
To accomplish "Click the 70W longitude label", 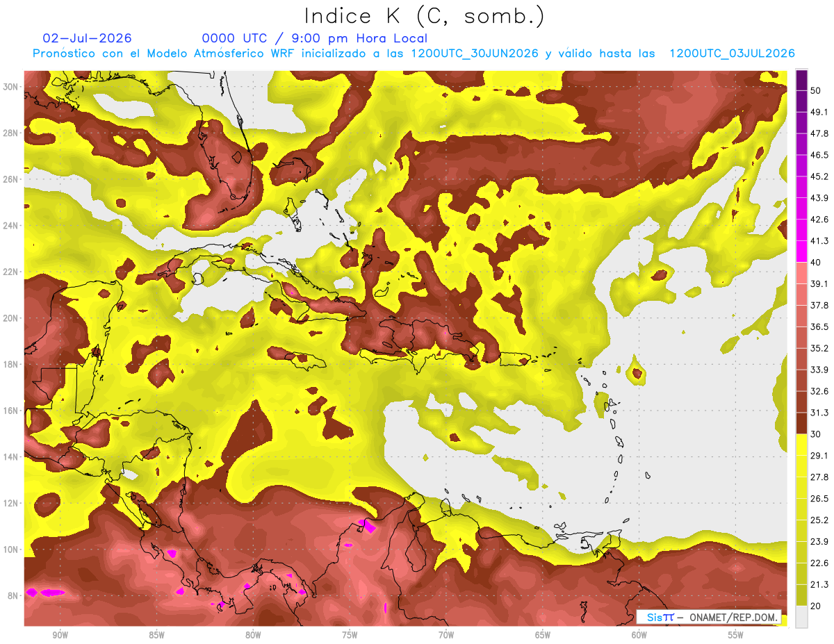I will click(x=446, y=635).
